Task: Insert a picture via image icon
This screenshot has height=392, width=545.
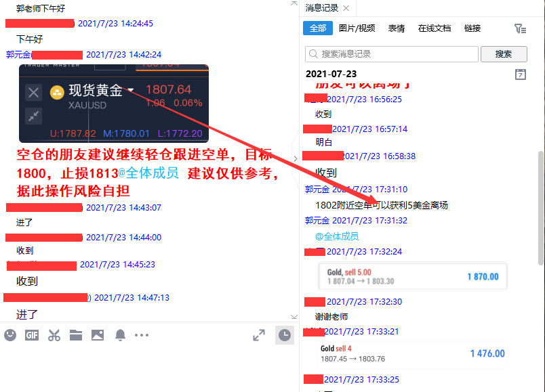Action: 98,335
